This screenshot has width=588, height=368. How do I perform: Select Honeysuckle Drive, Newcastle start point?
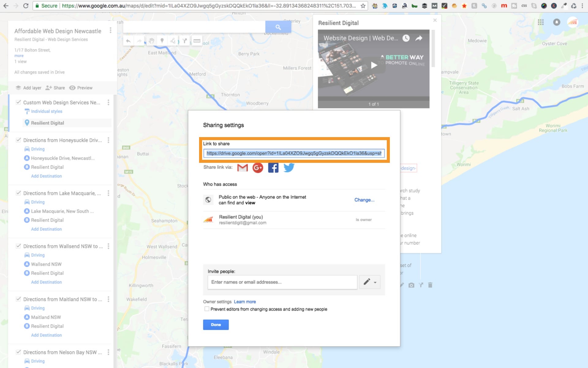63,158
